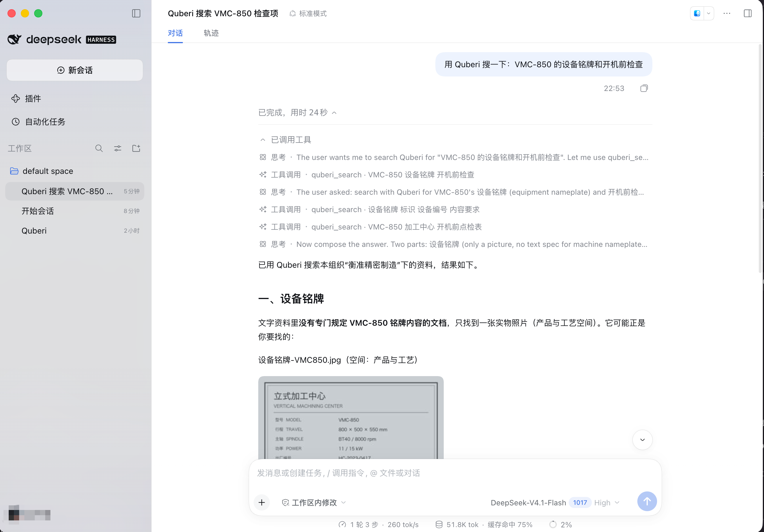Open the VMC-850 nameplate image thumbnail

pyautogui.click(x=351, y=418)
